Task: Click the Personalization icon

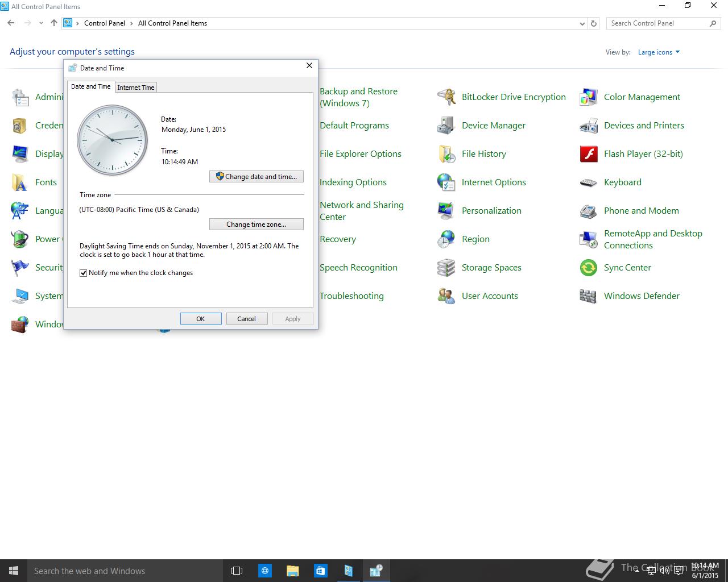Action: coord(446,211)
